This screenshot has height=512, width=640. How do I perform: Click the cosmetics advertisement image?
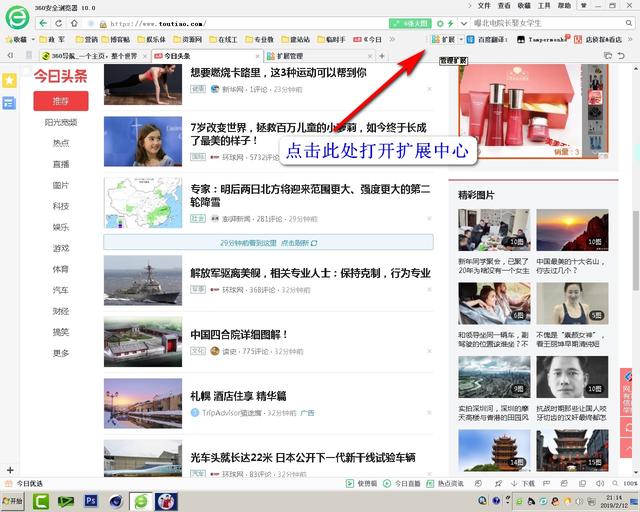coord(533,111)
